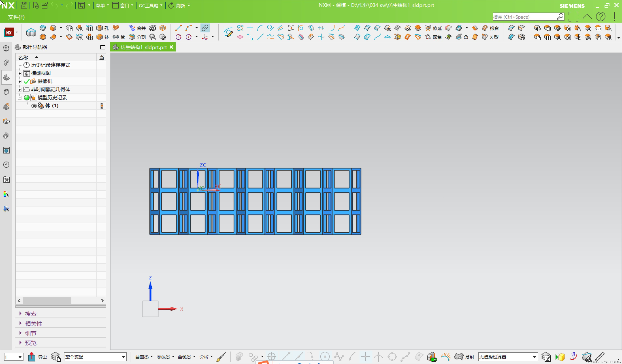Maximize the 部件导航器 panel square button
Screen dimensions: 622x364
(x=103, y=47)
